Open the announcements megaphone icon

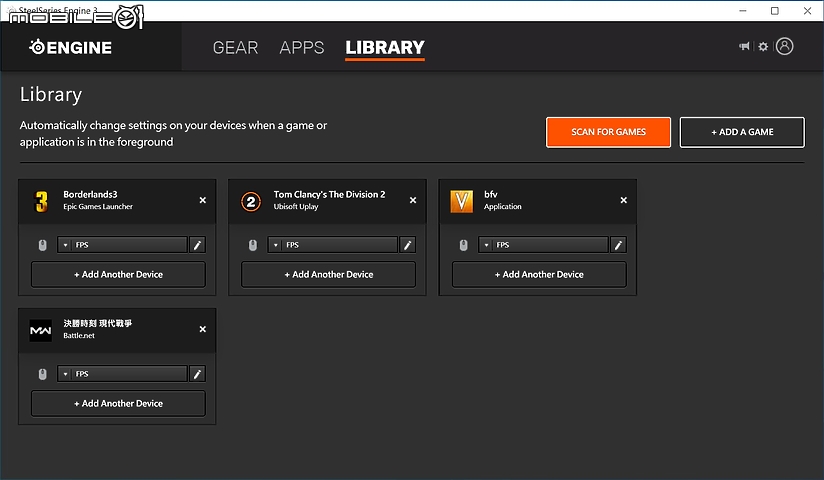pyautogui.click(x=744, y=46)
